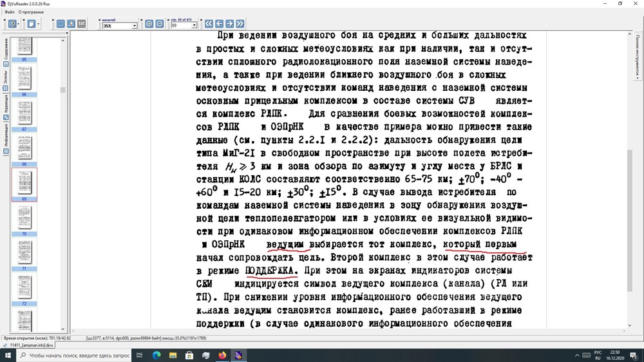Switch to the Коррекция side tab

pyautogui.click(x=6, y=107)
